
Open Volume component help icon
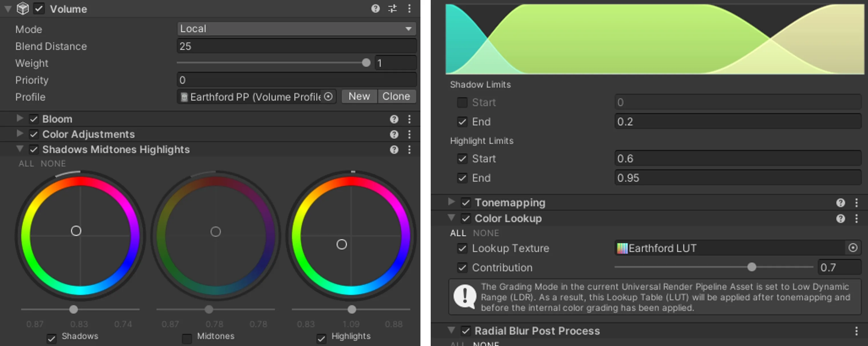(375, 8)
